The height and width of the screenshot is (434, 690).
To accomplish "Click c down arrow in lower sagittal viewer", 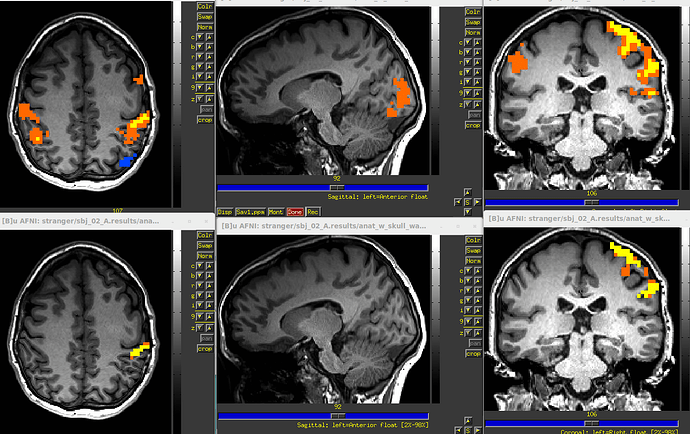I will tap(468, 271).
